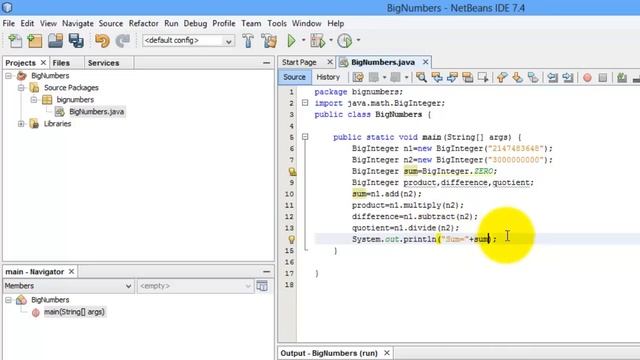The image size is (640, 360).
Task: Click the Toggle Bookmark icon
Action: tap(533, 77)
